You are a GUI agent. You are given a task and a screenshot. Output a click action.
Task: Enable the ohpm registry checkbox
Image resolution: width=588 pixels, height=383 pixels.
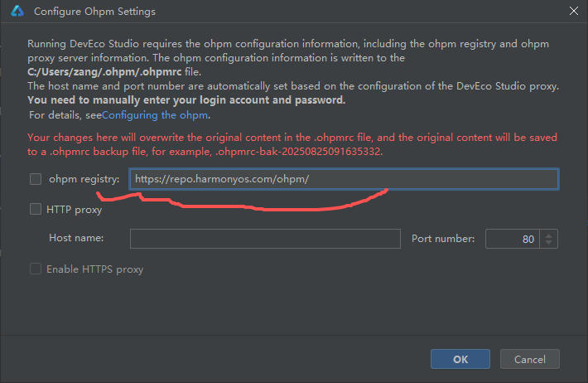(36, 179)
